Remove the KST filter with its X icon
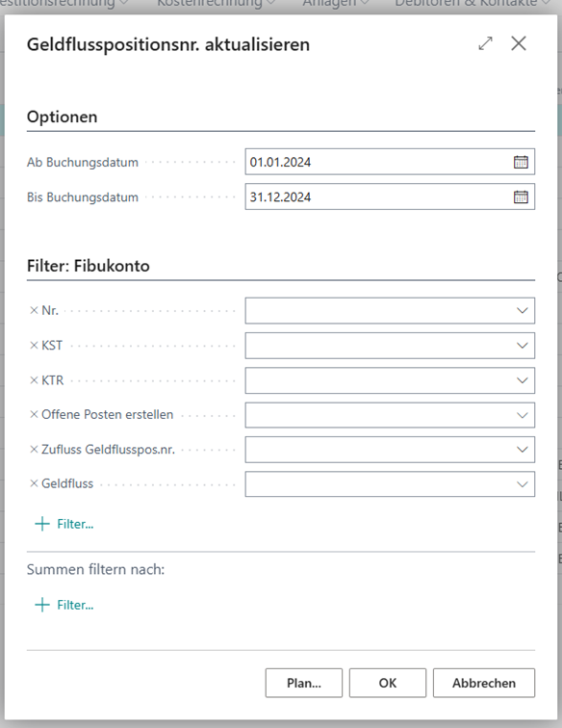 pyautogui.click(x=34, y=345)
